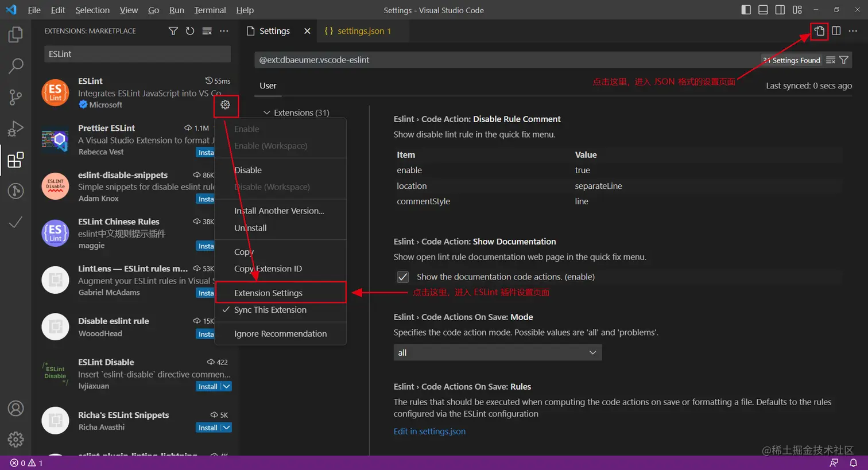Toggle the secondary side bar layout icon
Image resolution: width=868 pixels, height=470 pixels.
pyautogui.click(x=780, y=10)
